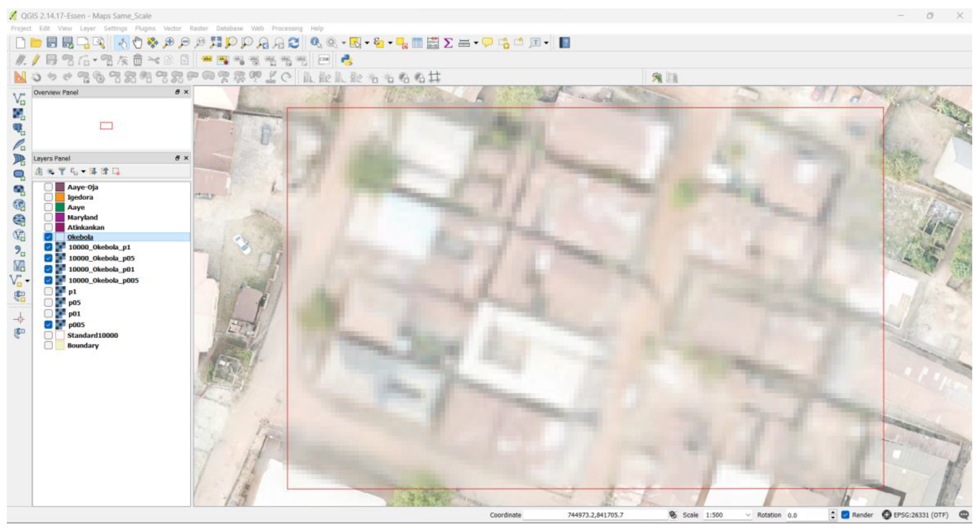The height and width of the screenshot is (531, 980).
Task: Expand the measure tool dropdown arrow
Action: tap(476, 43)
